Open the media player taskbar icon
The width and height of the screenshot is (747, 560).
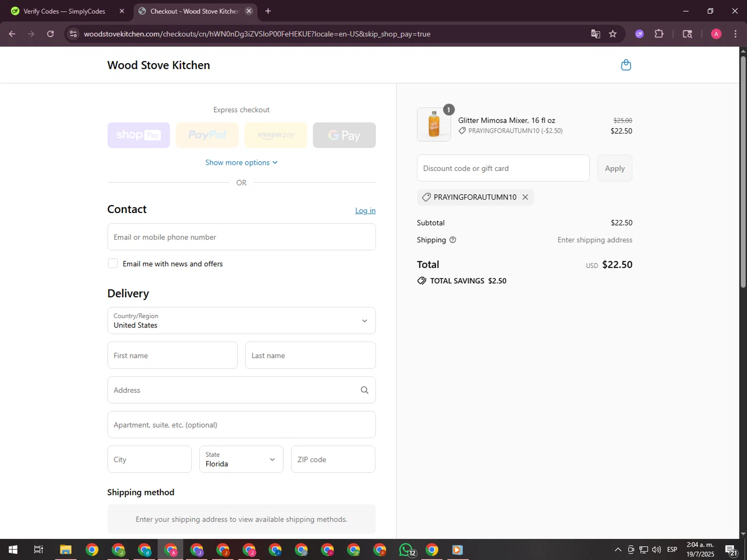(457, 550)
